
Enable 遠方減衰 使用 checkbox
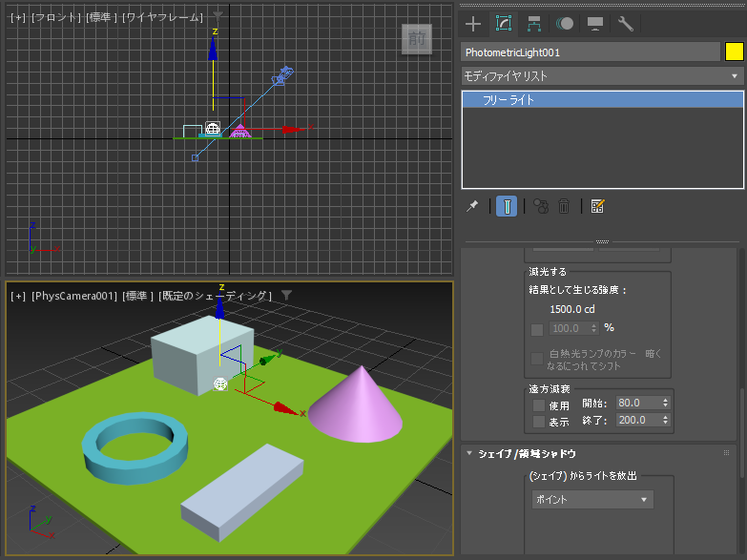pos(539,405)
